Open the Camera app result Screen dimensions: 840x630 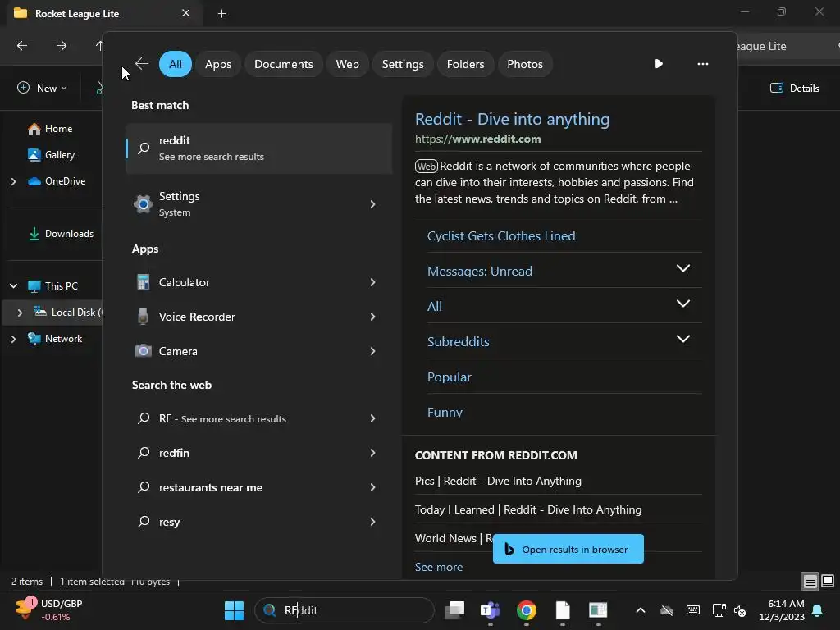click(258, 351)
